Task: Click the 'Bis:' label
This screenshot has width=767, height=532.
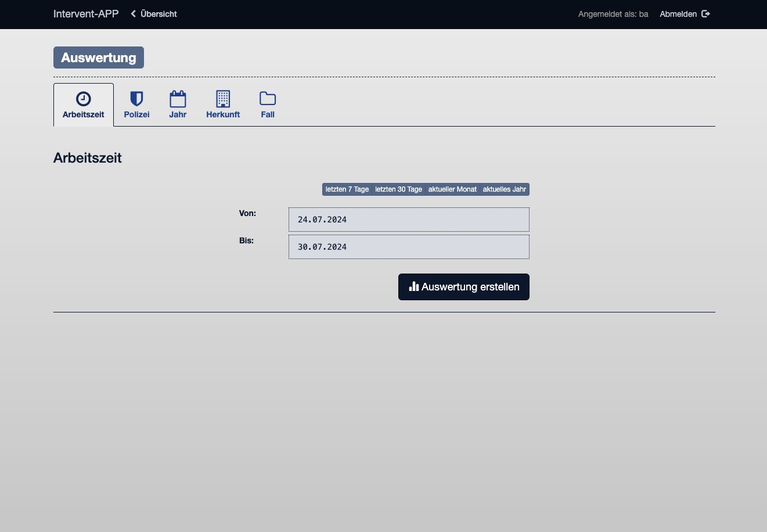Action: click(246, 240)
